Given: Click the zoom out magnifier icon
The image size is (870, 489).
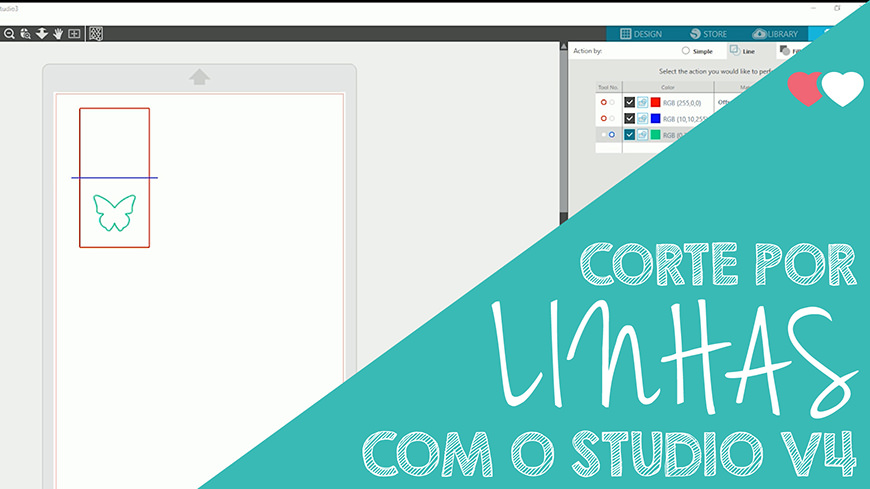Looking at the screenshot, I should [9, 33].
